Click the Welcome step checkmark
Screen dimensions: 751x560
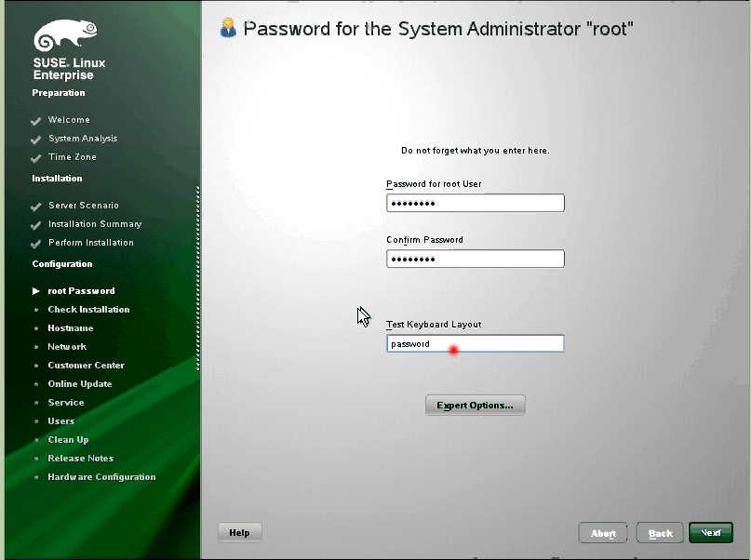coord(35,121)
